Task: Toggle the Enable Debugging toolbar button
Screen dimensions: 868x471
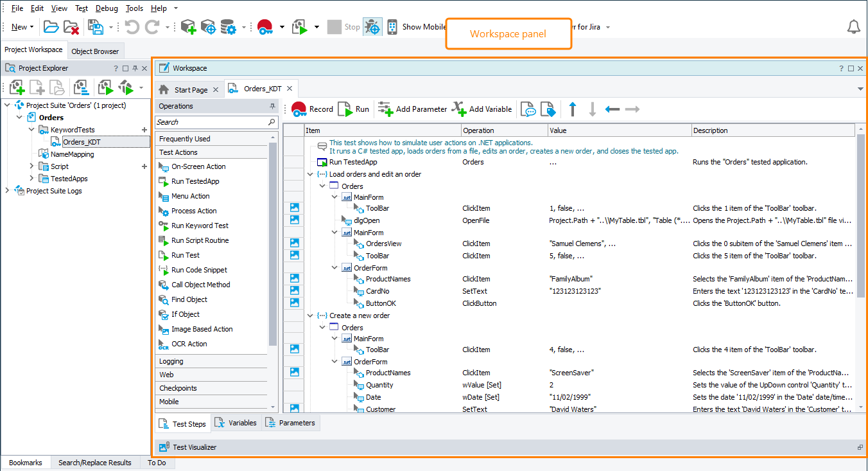Action: click(x=372, y=26)
